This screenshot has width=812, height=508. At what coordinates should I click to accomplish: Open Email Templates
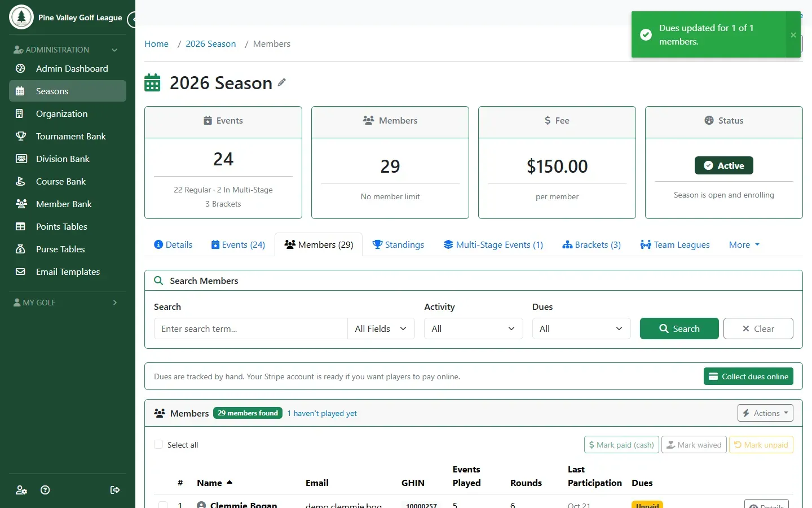pyautogui.click(x=68, y=271)
